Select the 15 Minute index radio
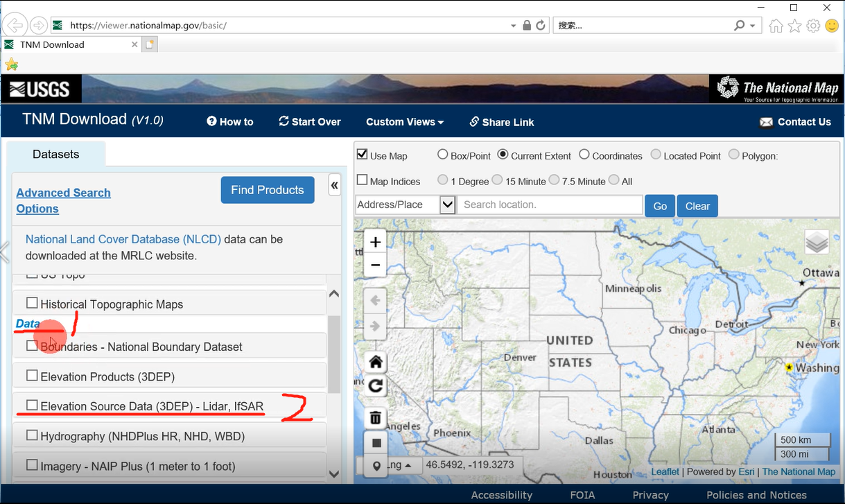This screenshot has height=504, width=845. click(x=497, y=180)
